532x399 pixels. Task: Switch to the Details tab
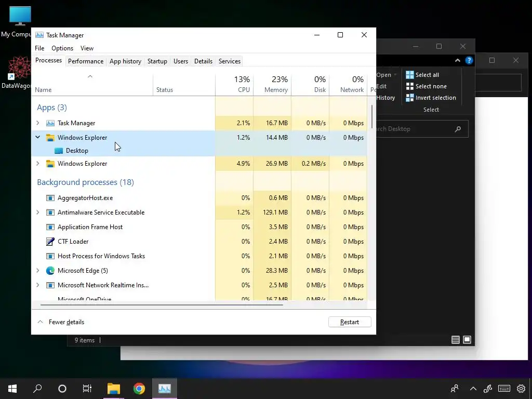pos(203,61)
